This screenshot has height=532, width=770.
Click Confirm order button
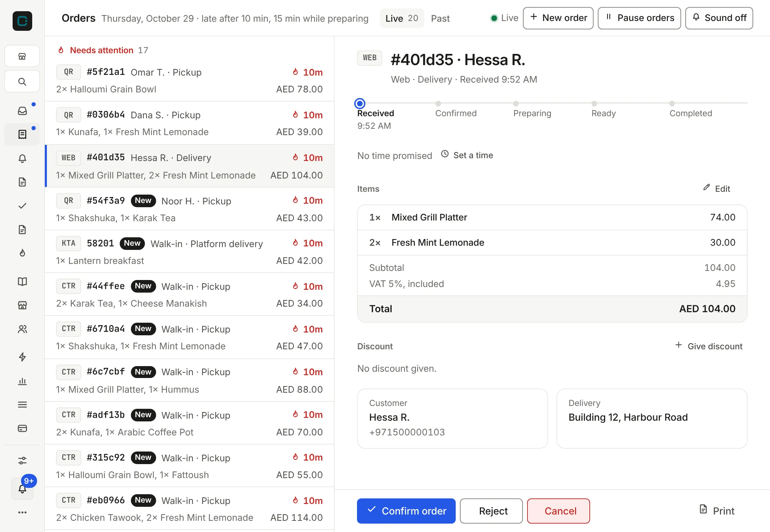coord(406,511)
